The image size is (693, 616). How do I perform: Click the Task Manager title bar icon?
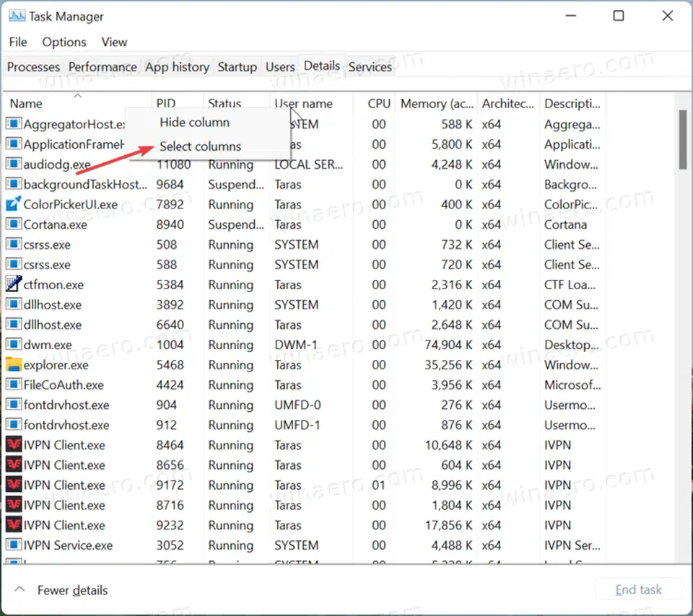coord(17,17)
